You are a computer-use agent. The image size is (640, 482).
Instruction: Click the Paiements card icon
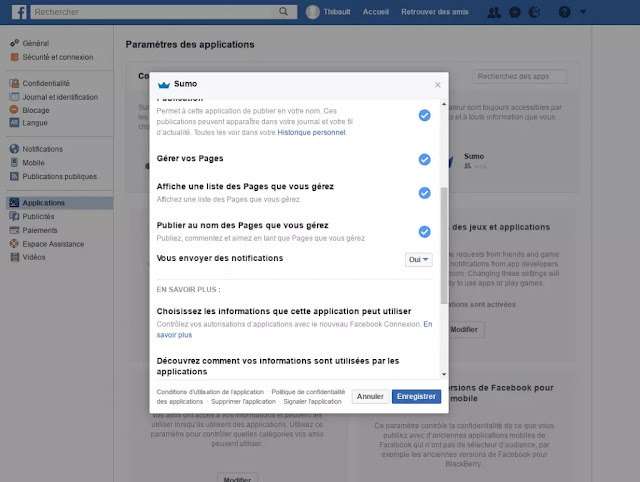(14, 230)
